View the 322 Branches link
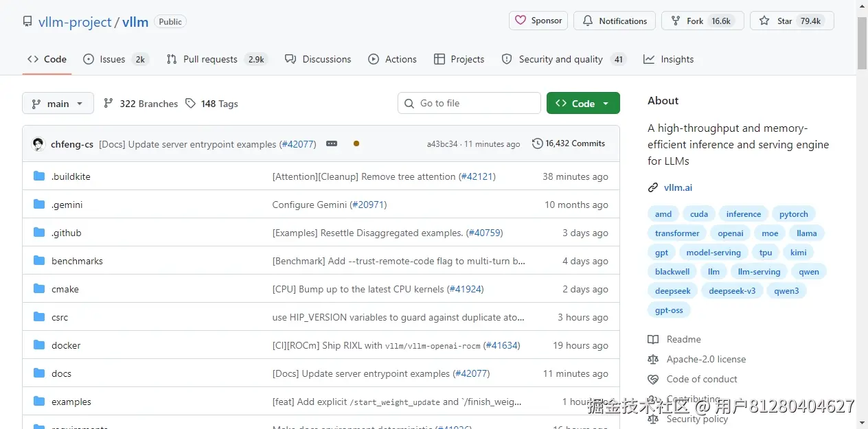 (141, 104)
